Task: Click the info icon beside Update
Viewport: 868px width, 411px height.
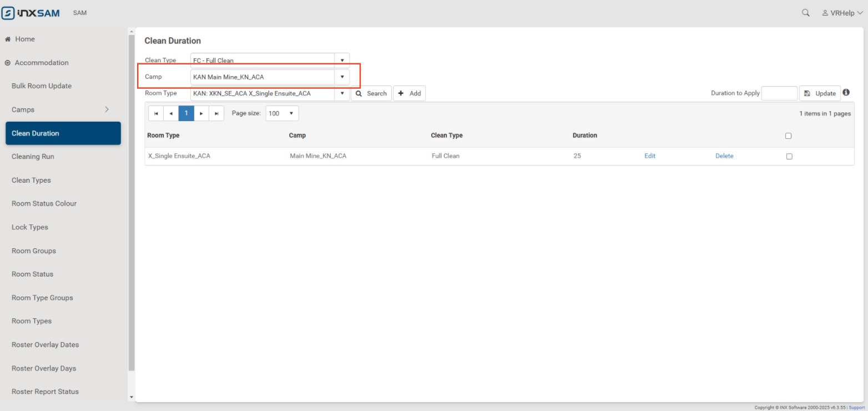Action: click(846, 93)
